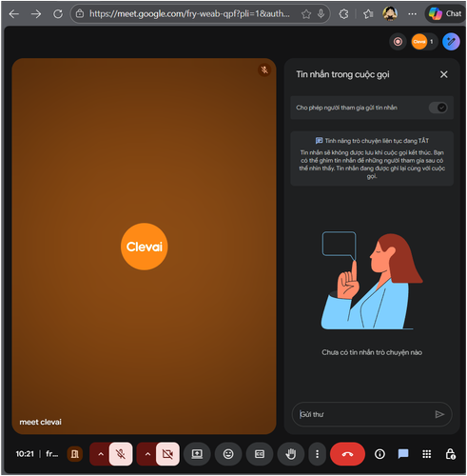Turn on the camera
Screen dimensions: 467x476
(167, 454)
